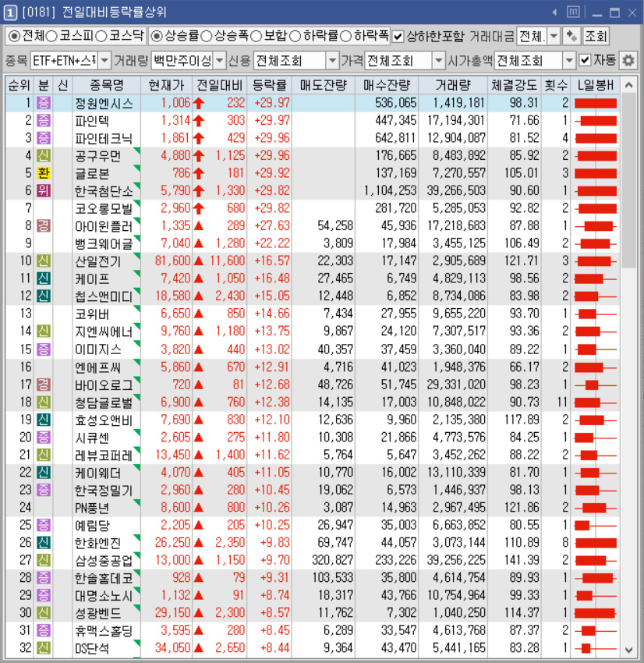Open the 종목 ETF+ETN filter dropdown
Screen dimensions: 644x663
(104, 61)
